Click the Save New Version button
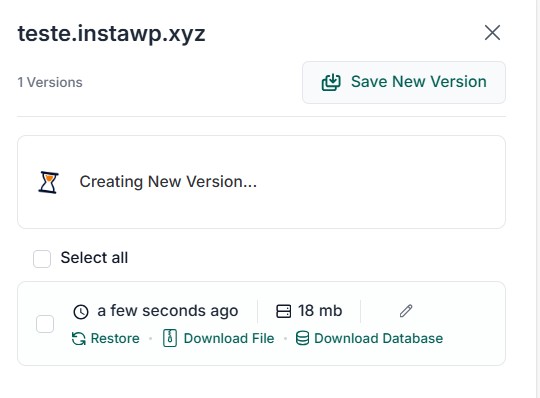This screenshot has width=540, height=398. pyautogui.click(x=404, y=82)
